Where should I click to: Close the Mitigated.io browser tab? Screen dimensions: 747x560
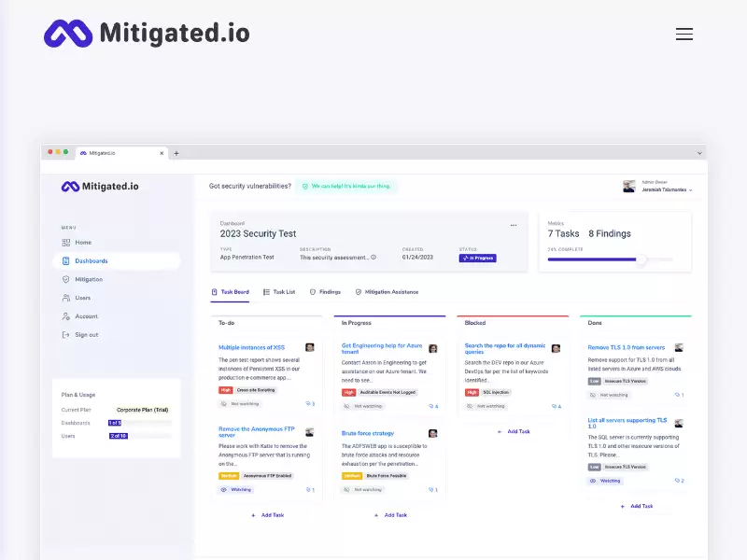pyautogui.click(x=162, y=153)
